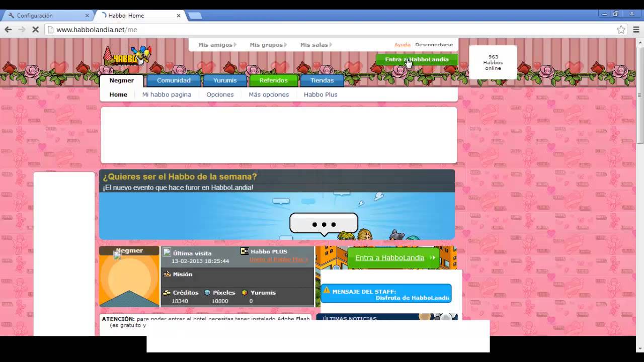Expand the Mis amigos dropdown
The image size is (644, 362).
pyautogui.click(x=217, y=45)
